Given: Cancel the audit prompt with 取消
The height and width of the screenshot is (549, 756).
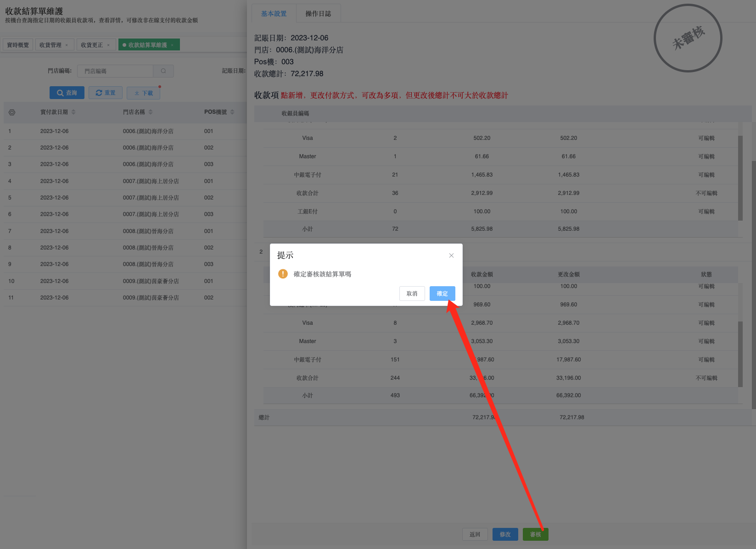Looking at the screenshot, I should click(x=412, y=294).
